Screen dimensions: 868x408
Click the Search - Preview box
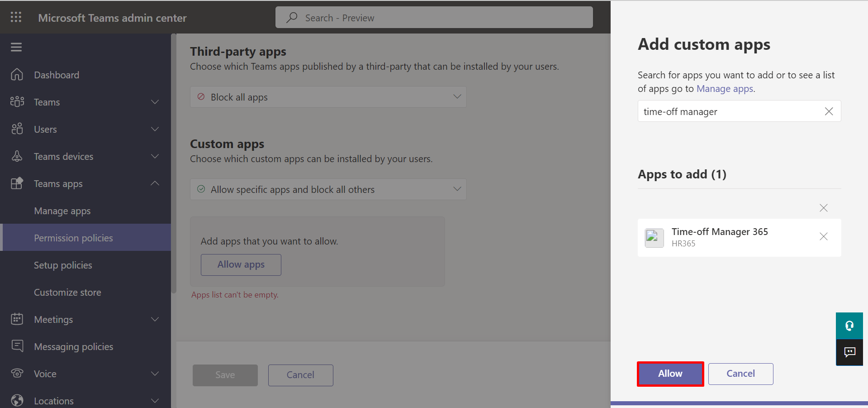(434, 17)
